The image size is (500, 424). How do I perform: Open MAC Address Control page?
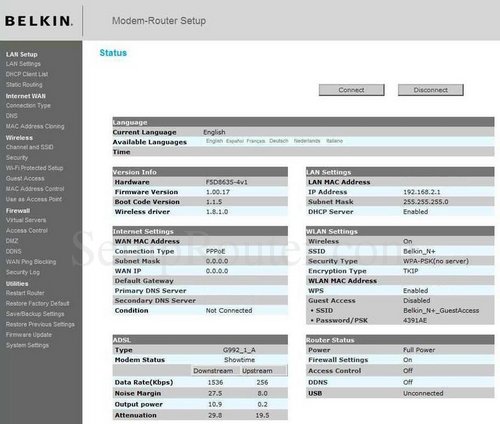35,189
